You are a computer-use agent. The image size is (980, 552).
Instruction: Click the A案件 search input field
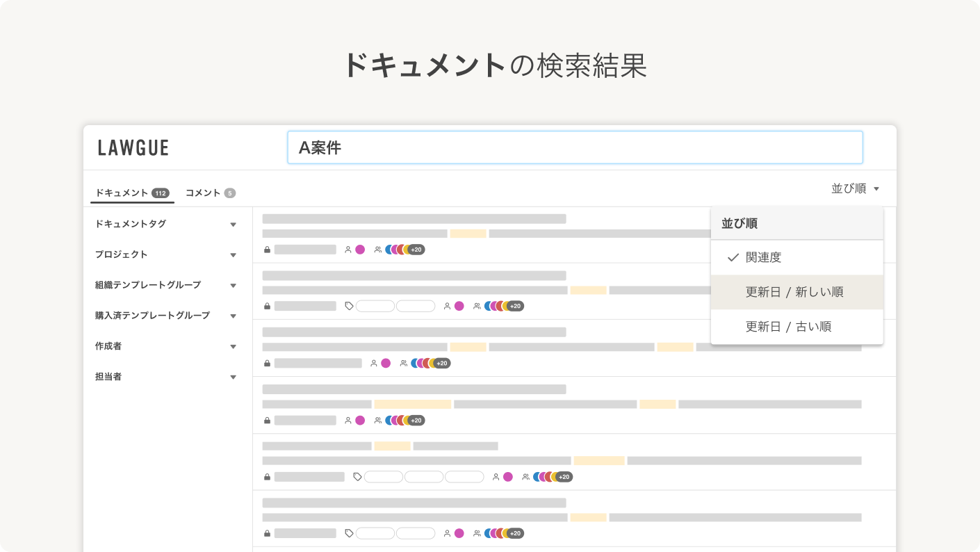point(575,147)
